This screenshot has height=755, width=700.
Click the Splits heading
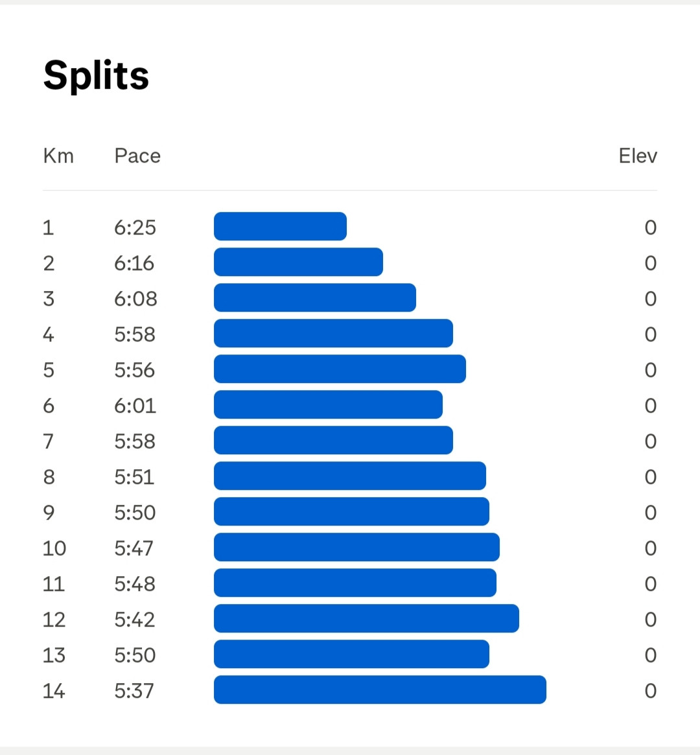97,76
